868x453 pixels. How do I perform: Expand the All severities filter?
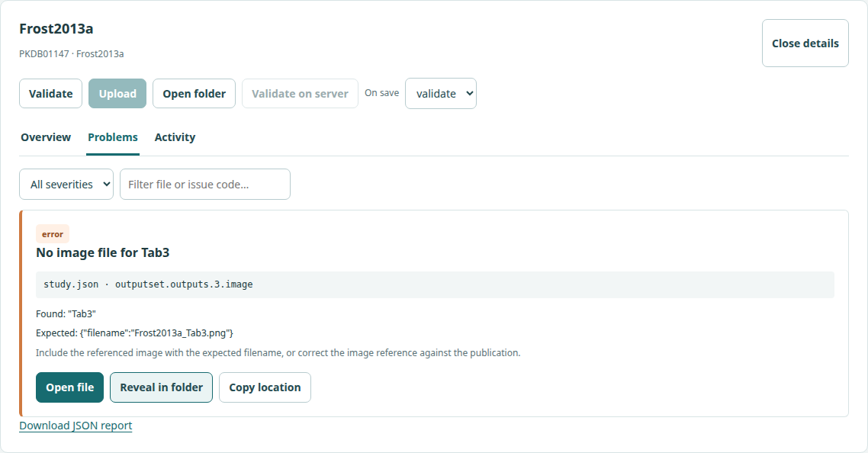tap(66, 185)
